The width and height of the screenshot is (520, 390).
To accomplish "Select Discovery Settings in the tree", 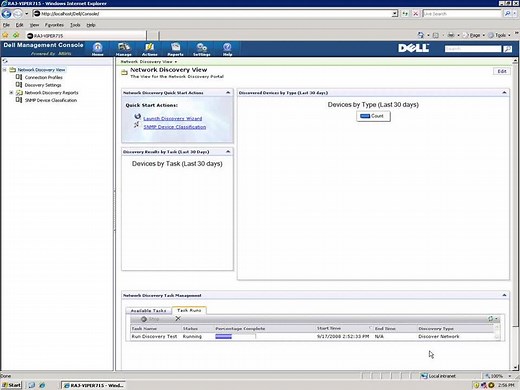I will [43, 85].
